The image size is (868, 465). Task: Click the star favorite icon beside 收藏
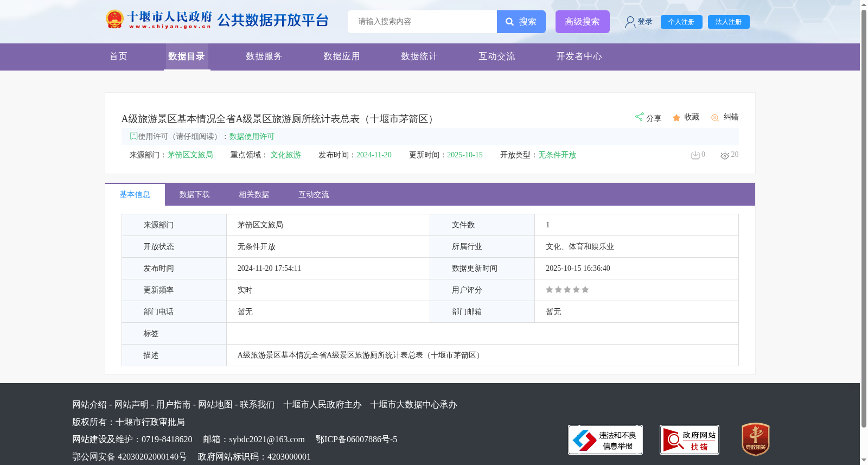point(676,118)
